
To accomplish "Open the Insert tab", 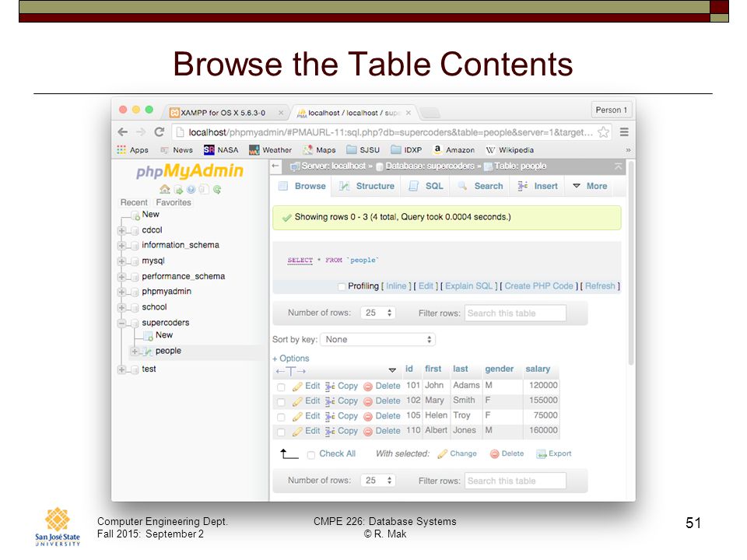I will 538,186.
